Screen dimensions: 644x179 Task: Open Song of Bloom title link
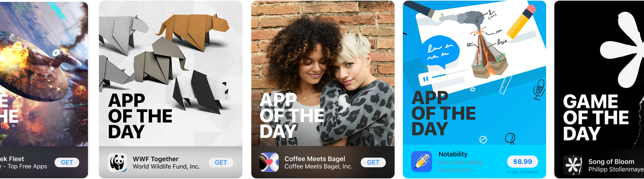point(611,162)
